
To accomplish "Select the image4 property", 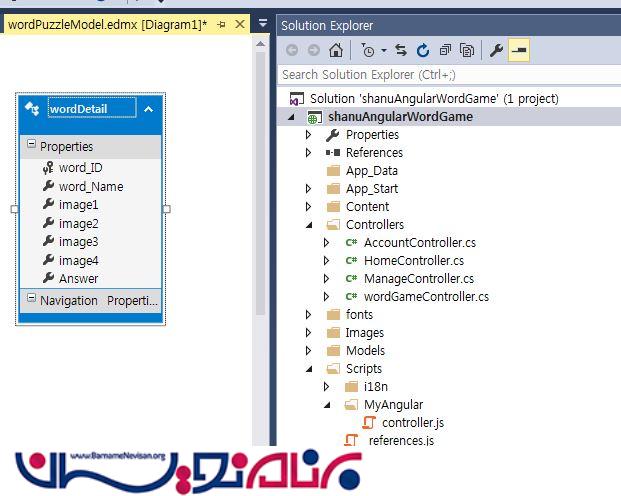I will point(78,261).
